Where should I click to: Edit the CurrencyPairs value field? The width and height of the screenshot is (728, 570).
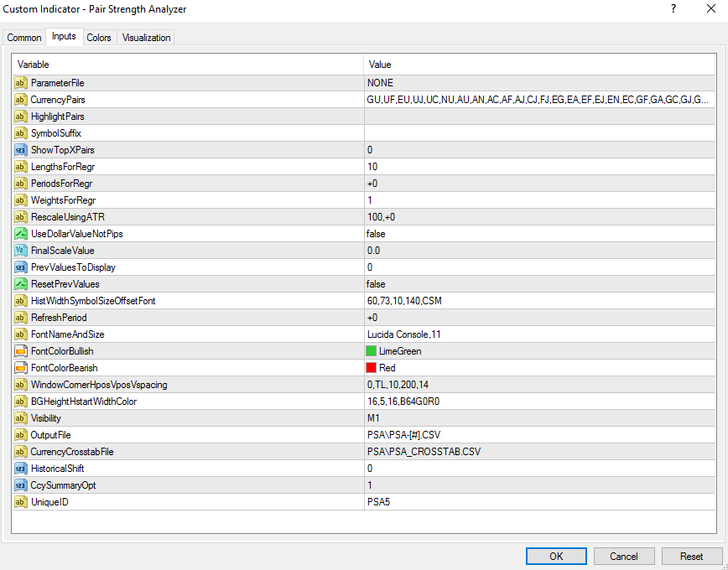coord(537,100)
